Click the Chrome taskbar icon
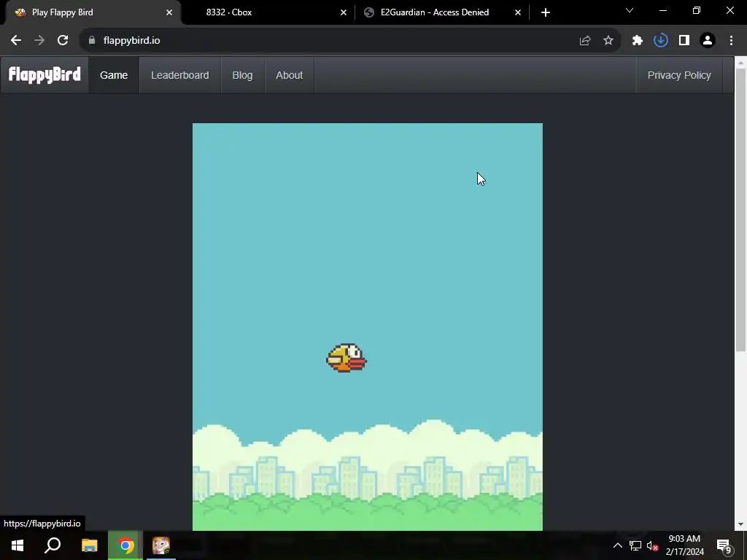Screen dimensions: 747x560 point(125,545)
